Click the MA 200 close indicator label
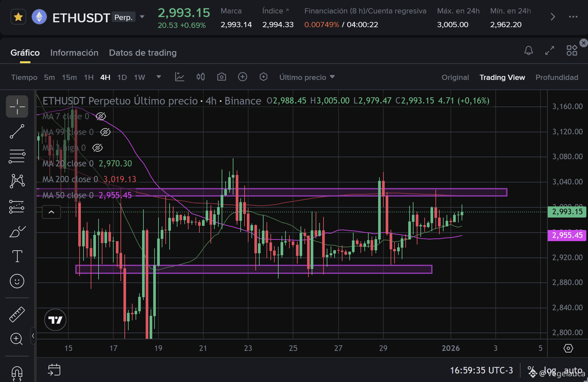588x382 pixels. (70, 179)
